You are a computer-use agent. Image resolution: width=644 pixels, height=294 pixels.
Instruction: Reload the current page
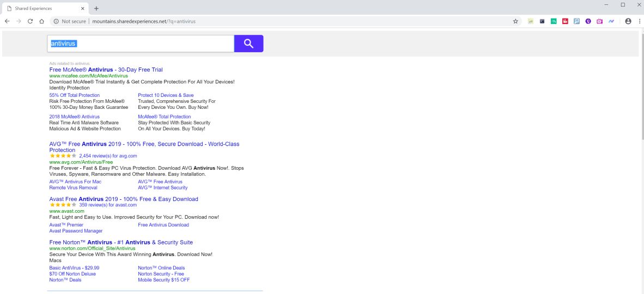[x=30, y=21]
